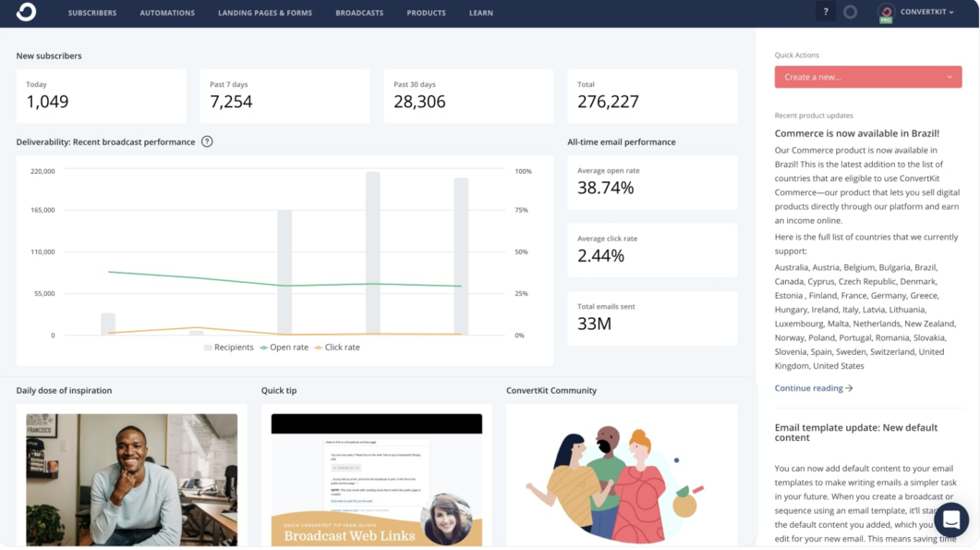This screenshot has width=980, height=550.
Task: Open the Subscribers menu
Action: (x=92, y=13)
